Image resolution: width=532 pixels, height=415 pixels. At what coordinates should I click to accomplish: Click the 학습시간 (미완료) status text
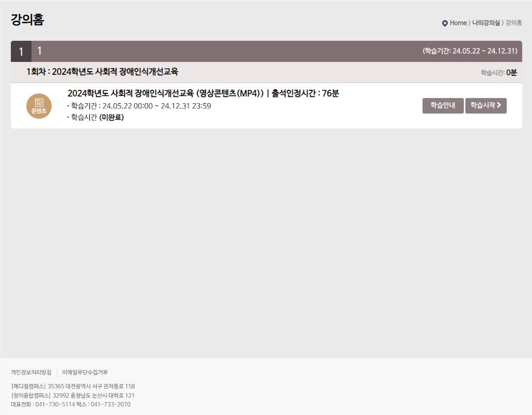pyautogui.click(x=96, y=117)
